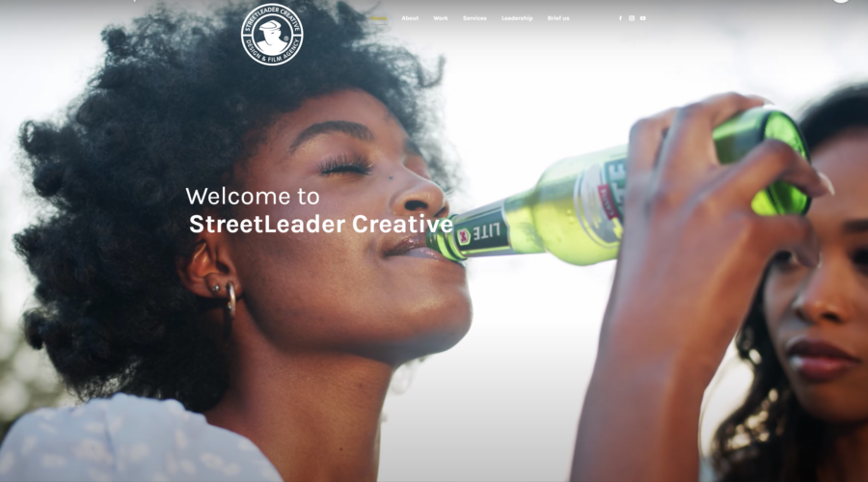
Task: Click the Brief us link
Action: [558, 18]
